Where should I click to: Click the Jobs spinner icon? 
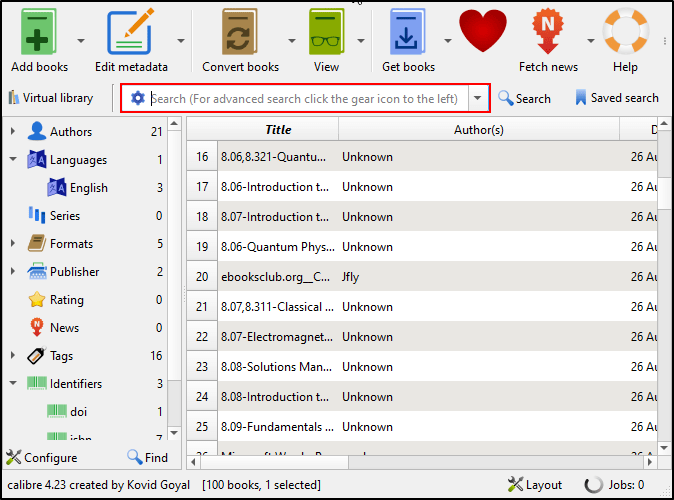[593, 485]
